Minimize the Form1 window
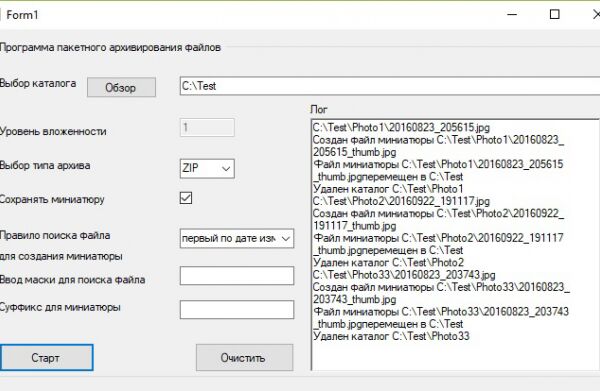This screenshot has height=391, width=600. pyautogui.click(x=512, y=15)
